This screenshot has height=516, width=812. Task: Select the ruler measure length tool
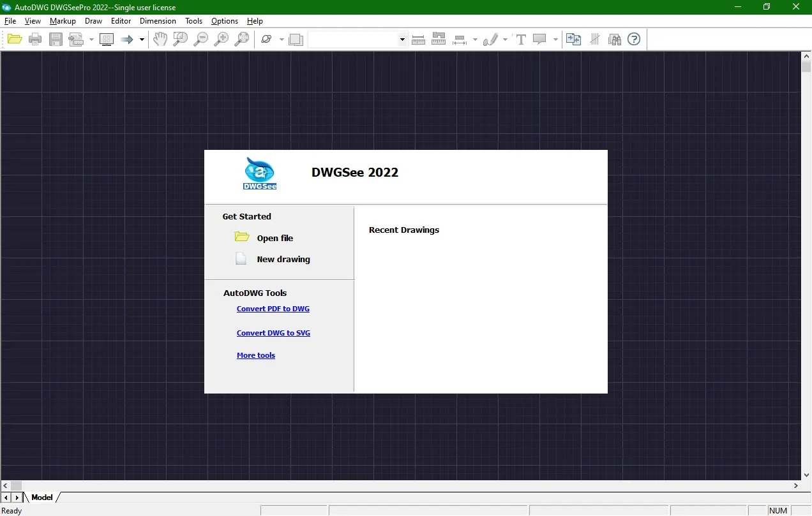[x=418, y=40]
